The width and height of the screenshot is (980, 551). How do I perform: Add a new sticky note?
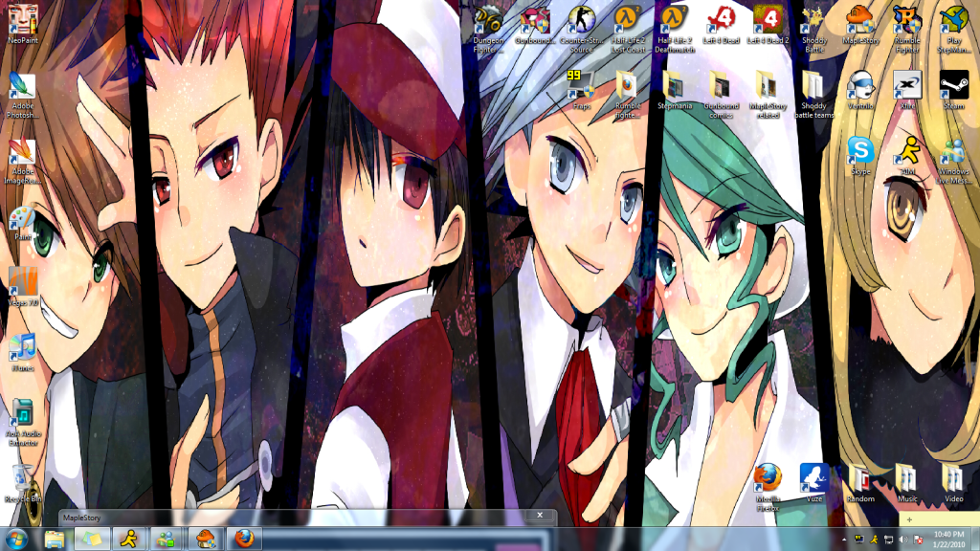[909, 519]
